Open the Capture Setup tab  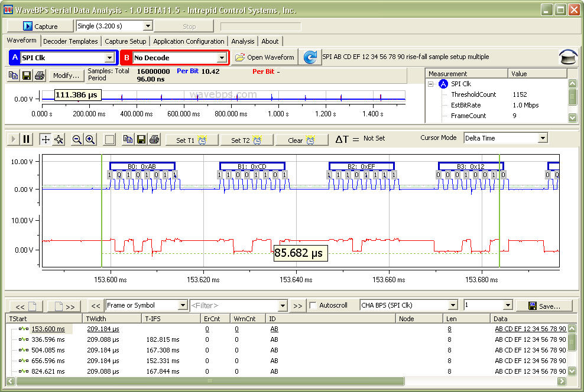click(x=125, y=41)
